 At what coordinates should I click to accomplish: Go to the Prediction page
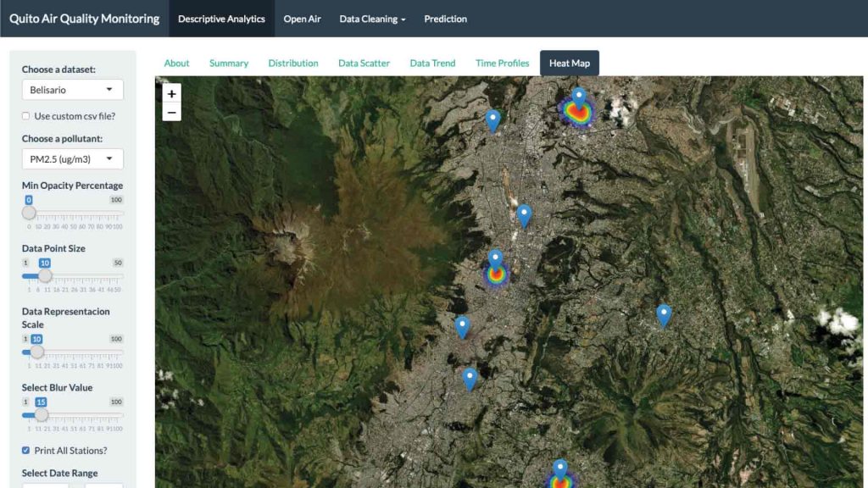[x=445, y=19]
